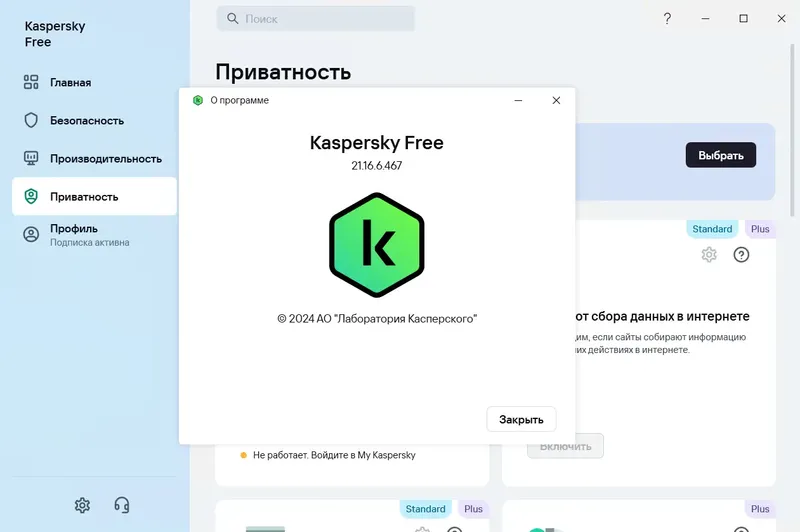This screenshot has height=532, width=800.
Task: Click the Приватность shield-person icon
Action: [31, 196]
